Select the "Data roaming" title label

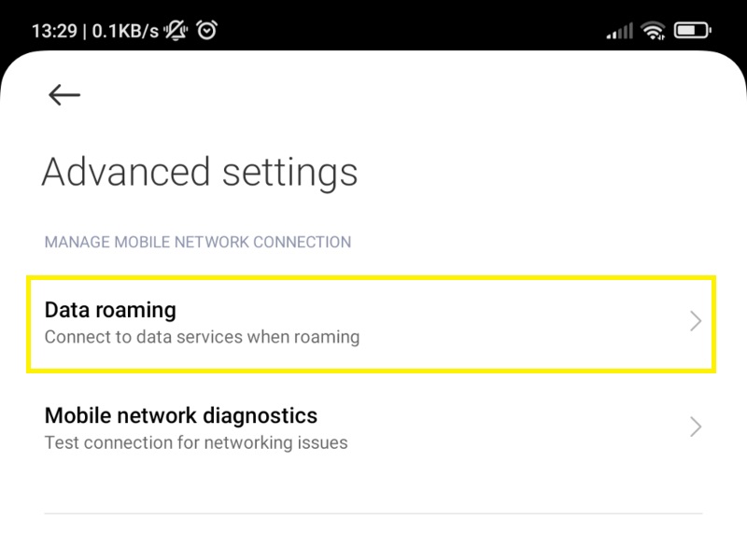[110, 310]
